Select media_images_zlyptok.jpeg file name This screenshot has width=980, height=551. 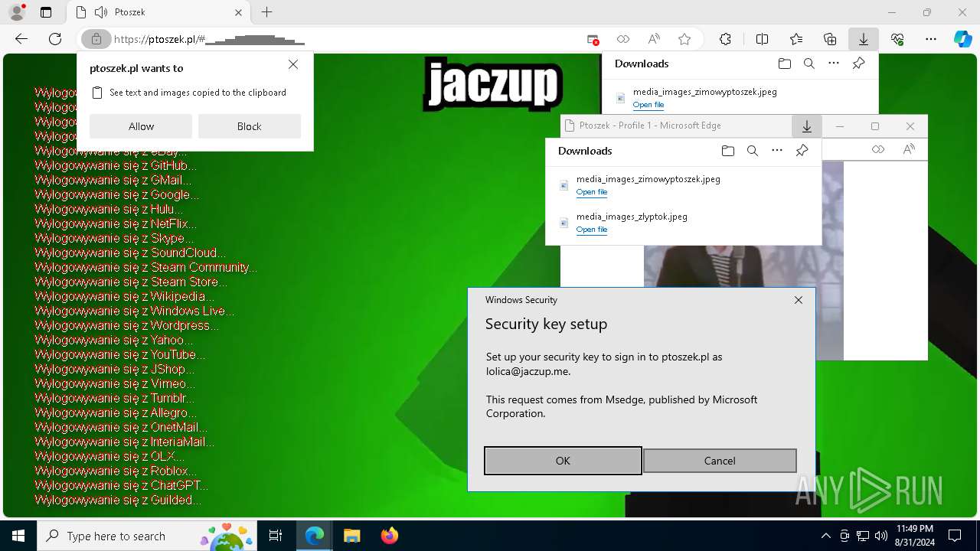[632, 217]
